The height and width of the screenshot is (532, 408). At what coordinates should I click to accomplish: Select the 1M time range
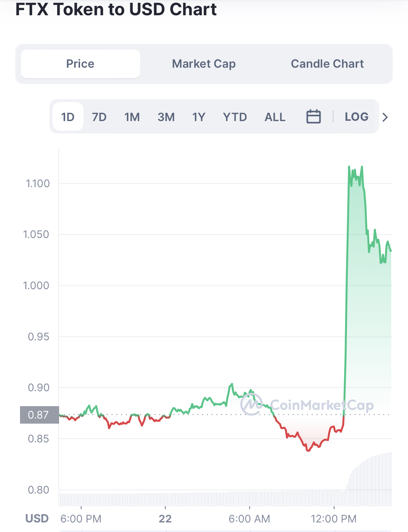(x=132, y=117)
